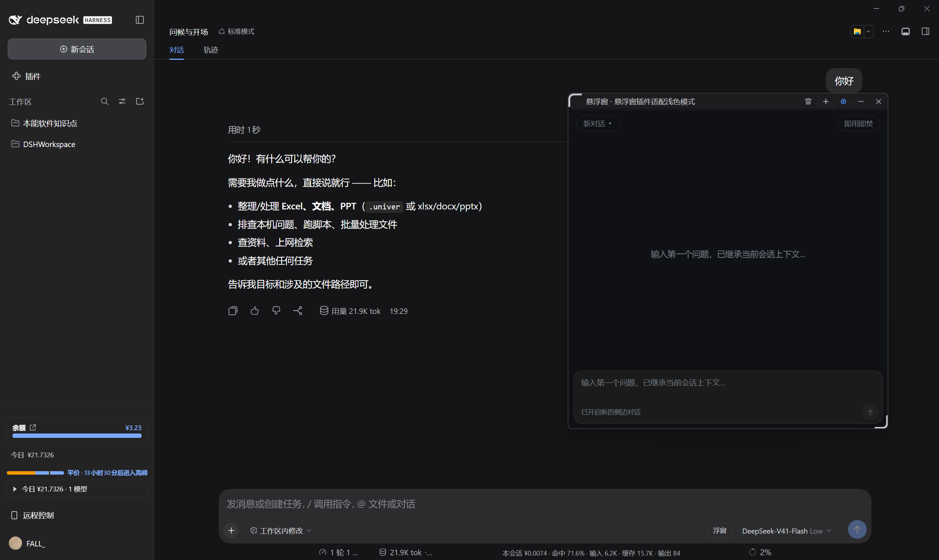Focus the main message input field
This screenshot has width=939, height=560.
click(545, 504)
